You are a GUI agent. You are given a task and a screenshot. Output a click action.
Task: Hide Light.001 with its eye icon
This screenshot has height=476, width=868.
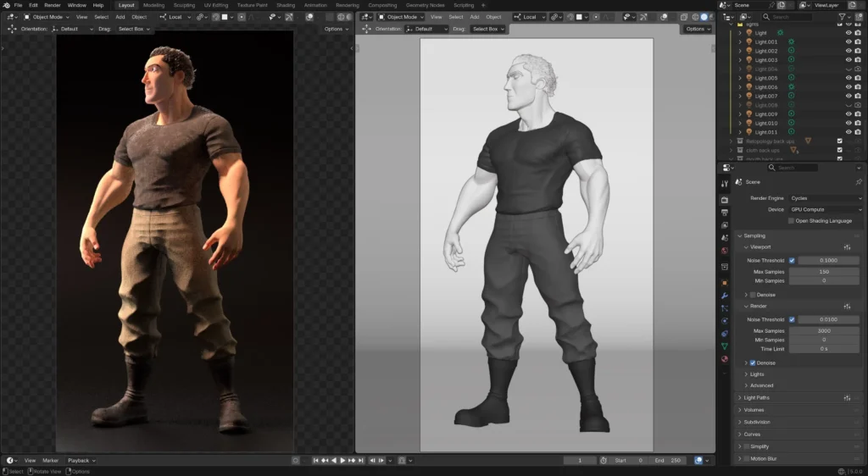point(848,42)
